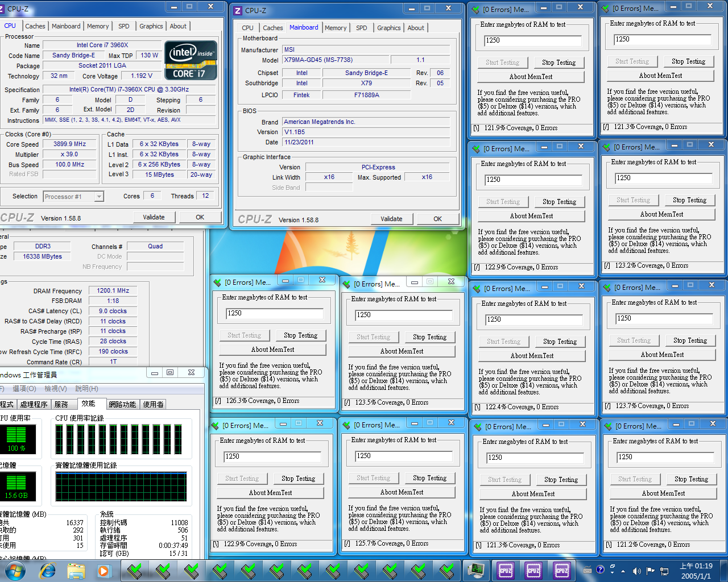Screen dimensions: 728x582
Task: Click Validate in the CPU-Z Mainboard window
Action: (391, 219)
